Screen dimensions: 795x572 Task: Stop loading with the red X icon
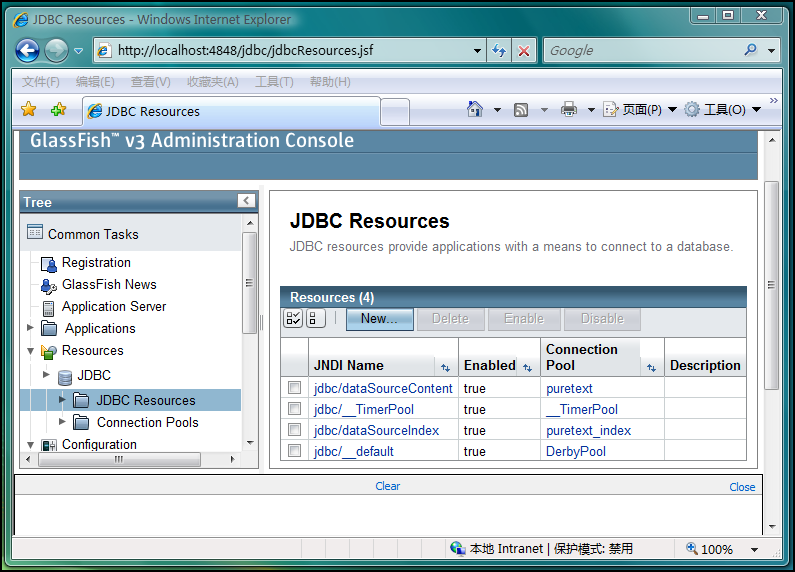pyautogui.click(x=524, y=50)
